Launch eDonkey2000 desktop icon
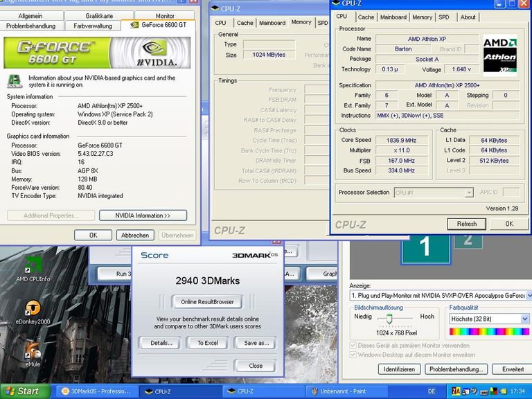The height and width of the screenshot is (399, 532). pyautogui.click(x=33, y=312)
